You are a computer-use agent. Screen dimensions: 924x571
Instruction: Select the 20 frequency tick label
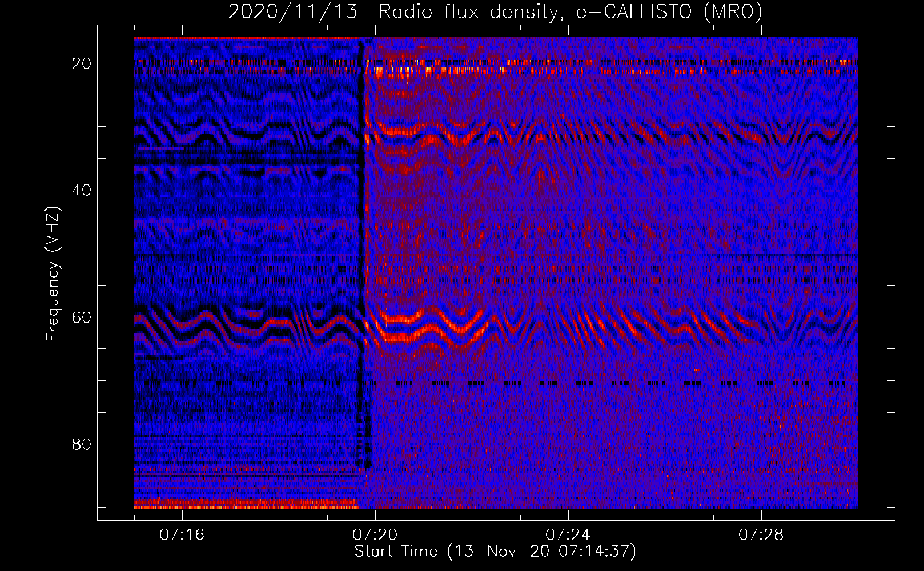click(x=82, y=63)
